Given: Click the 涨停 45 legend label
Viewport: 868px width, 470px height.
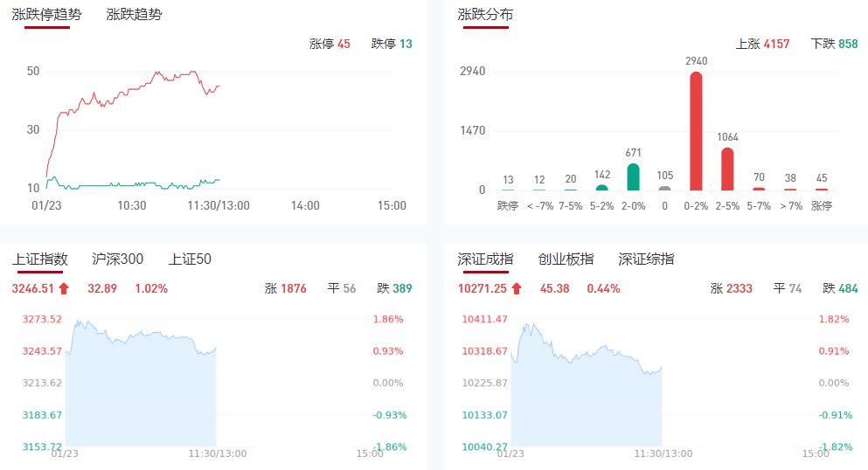Looking at the screenshot, I should [330, 44].
